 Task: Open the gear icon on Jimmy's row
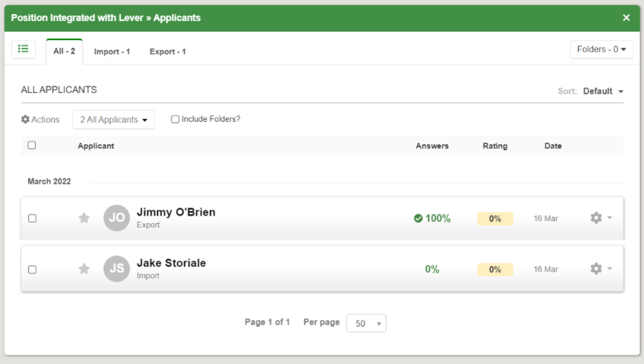click(x=596, y=218)
